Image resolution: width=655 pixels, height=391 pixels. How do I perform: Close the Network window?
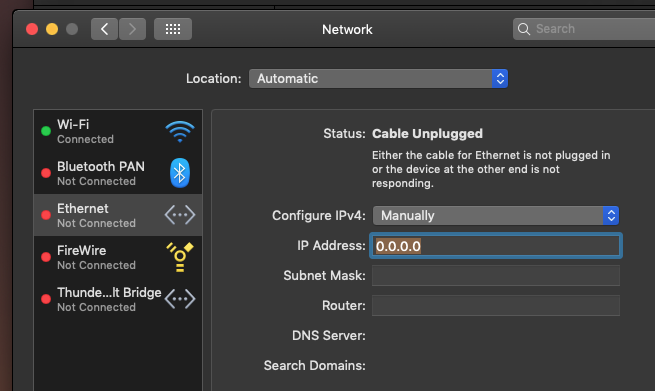[32, 29]
